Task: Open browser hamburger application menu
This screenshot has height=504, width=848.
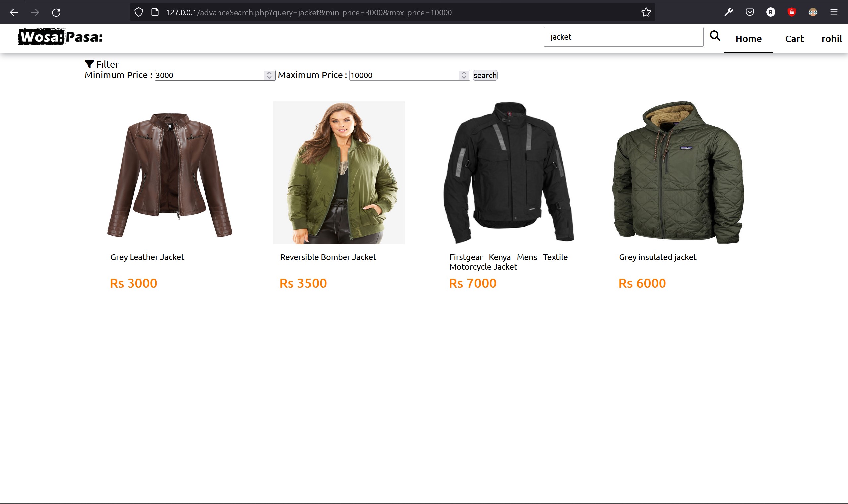Action: [x=834, y=12]
